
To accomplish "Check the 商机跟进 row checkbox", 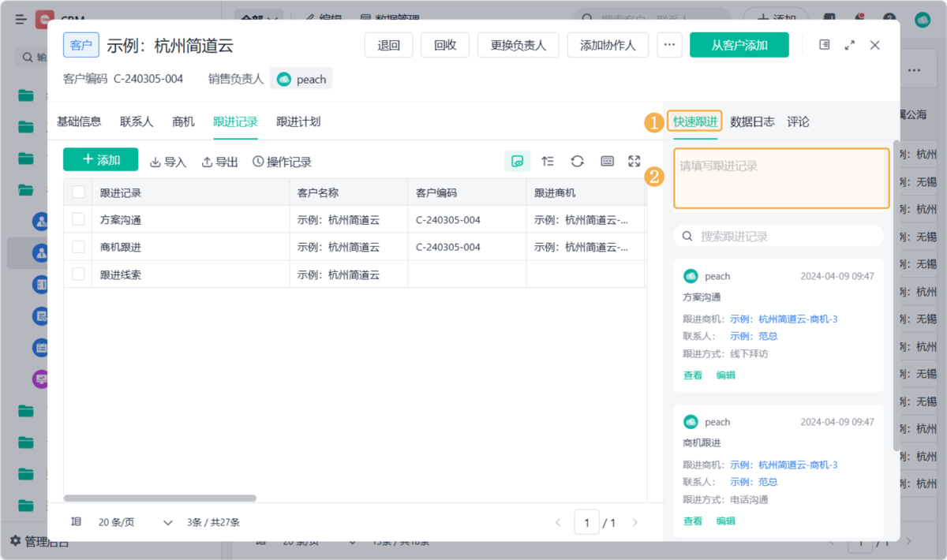I will 78,247.
